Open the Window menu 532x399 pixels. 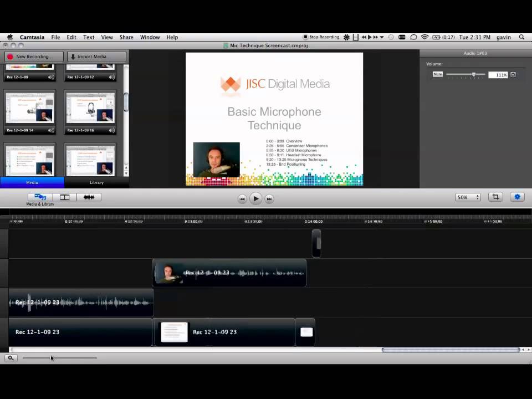tap(150, 37)
